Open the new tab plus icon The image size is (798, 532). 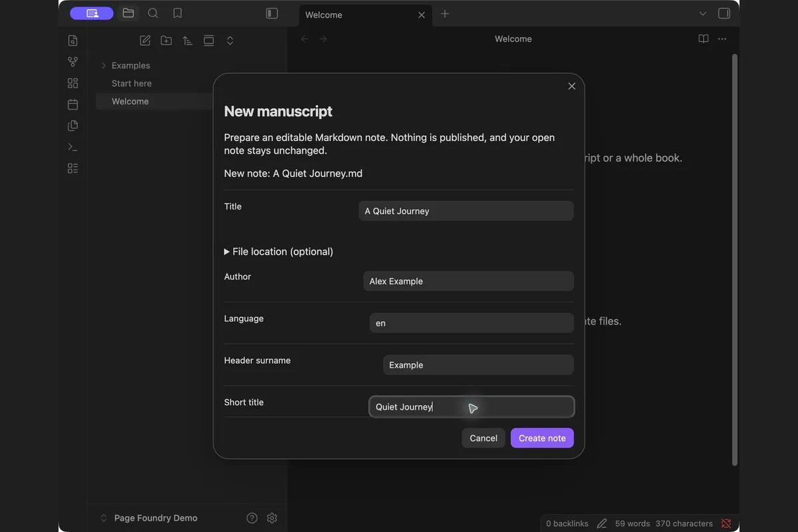click(x=445, y=14)
